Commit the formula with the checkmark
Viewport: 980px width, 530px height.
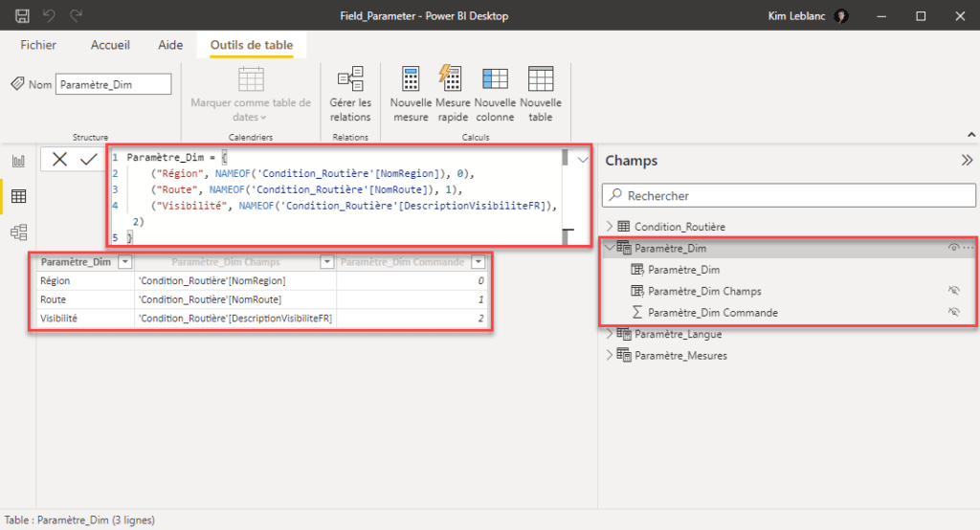click(89, 160)
